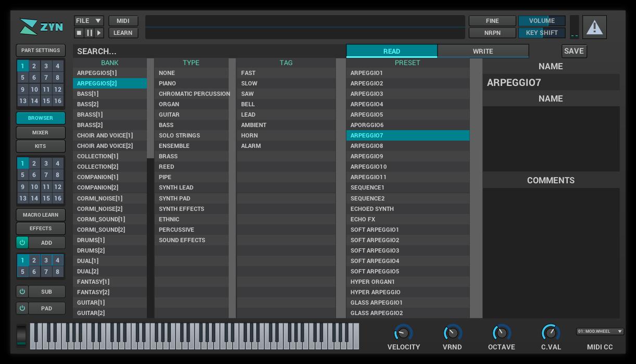Select tag FAST

pyautogui.click(x=286, y=73)
